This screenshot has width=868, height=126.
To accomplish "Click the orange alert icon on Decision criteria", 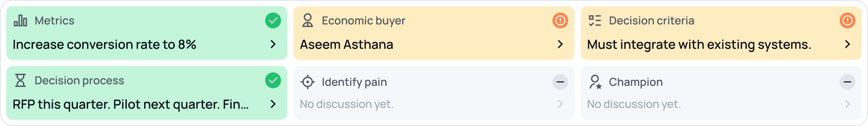I will click(847, 20).
